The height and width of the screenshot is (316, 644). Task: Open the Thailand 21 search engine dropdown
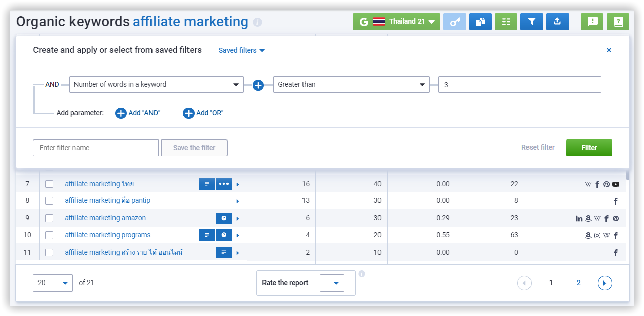pyautogui.click(x=396, y=22)
